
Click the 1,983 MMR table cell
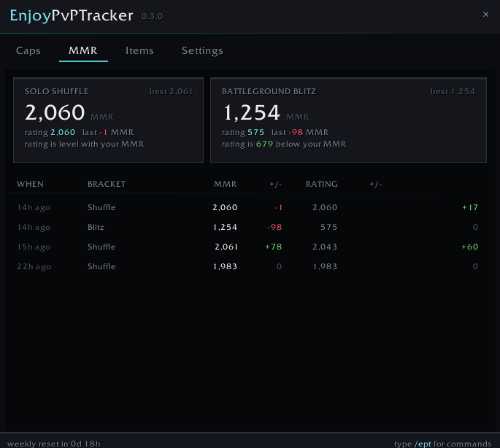(x=225, y=267)
